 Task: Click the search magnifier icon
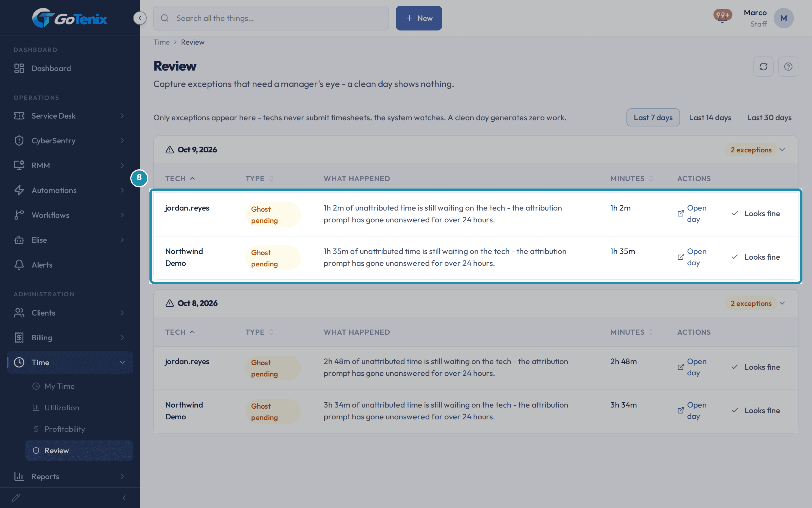point(165,18)
